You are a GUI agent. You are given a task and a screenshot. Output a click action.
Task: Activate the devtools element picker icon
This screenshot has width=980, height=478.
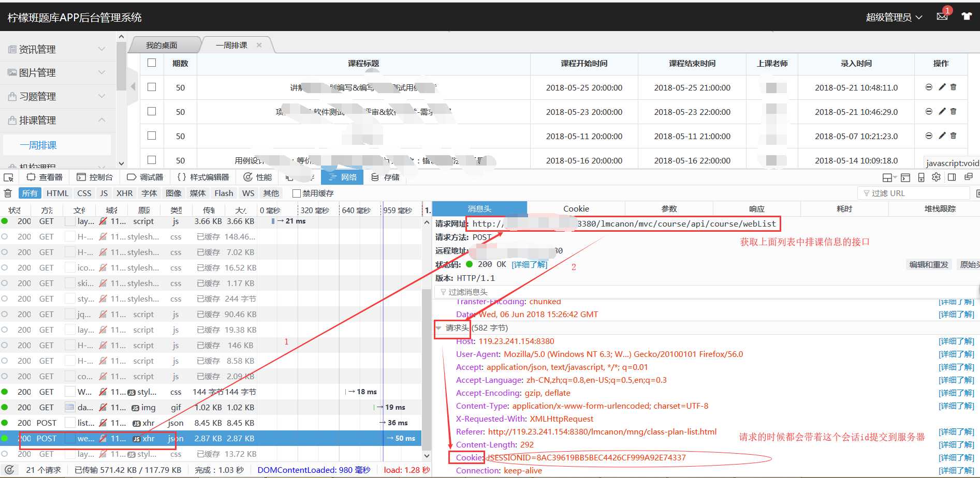pos(8,177)
